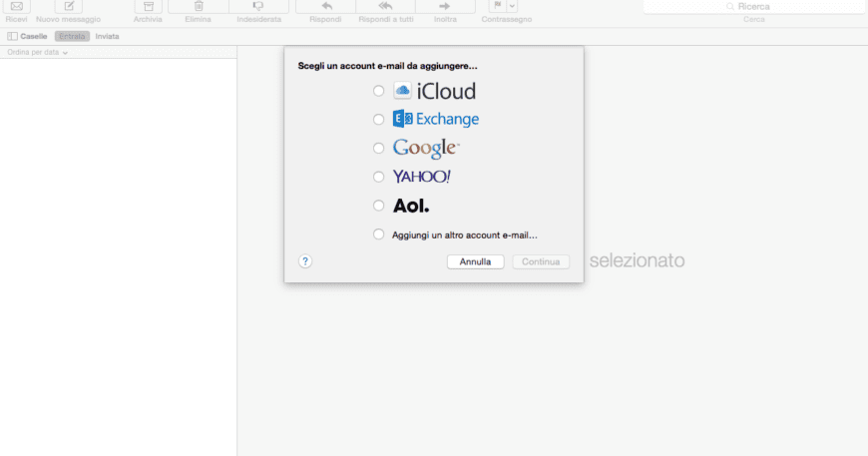Click the Aol. logo
868x456 pixels.
(x=411, y=206)
